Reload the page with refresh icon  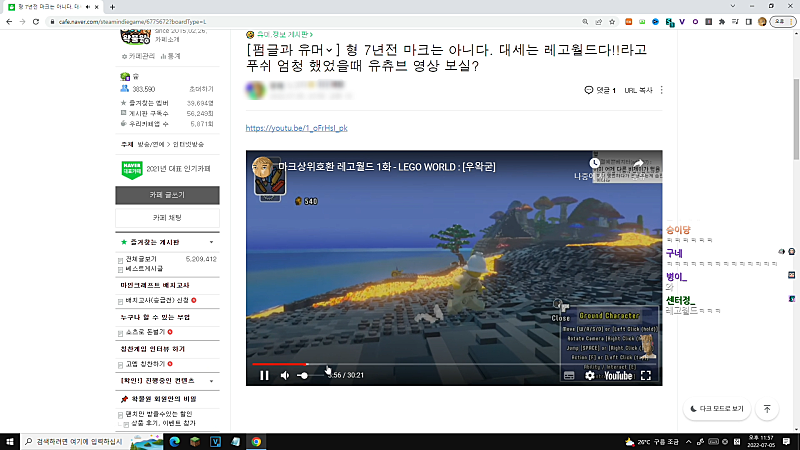(36, 22)
